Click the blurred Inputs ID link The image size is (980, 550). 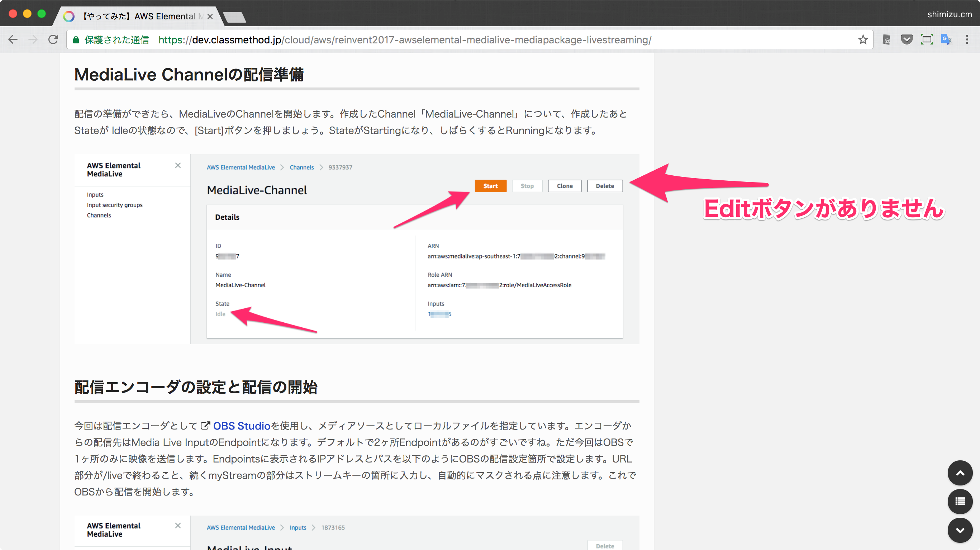[439, 314]
